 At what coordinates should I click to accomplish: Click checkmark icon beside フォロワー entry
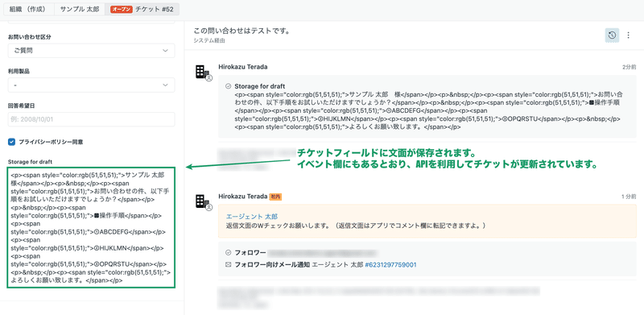pos(229,252)
